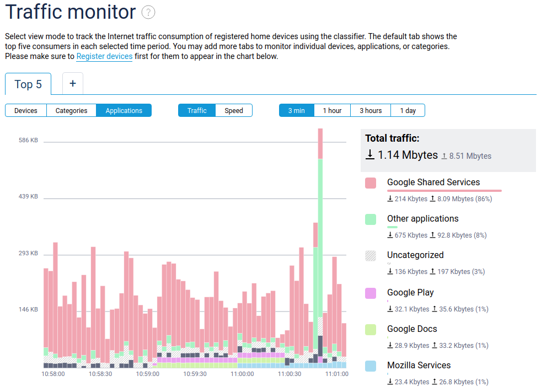Set time period to 1 hour

pyautogui.click(x=332, y=111)
